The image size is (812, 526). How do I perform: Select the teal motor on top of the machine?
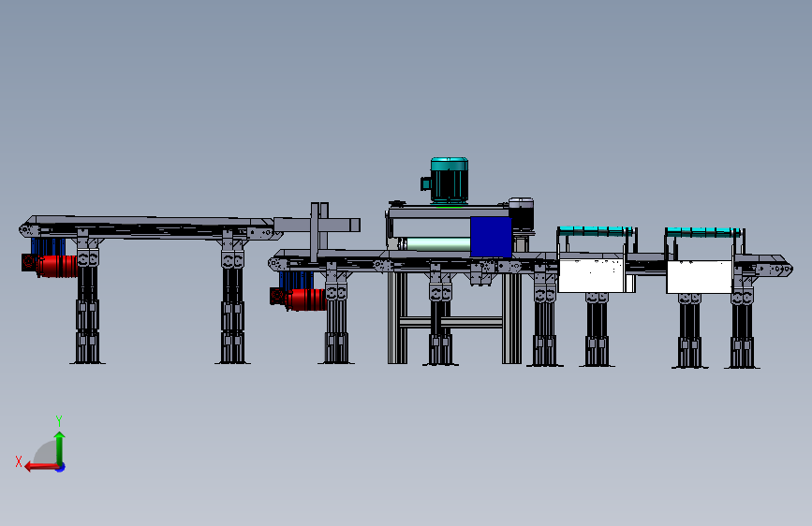(446, 182)
